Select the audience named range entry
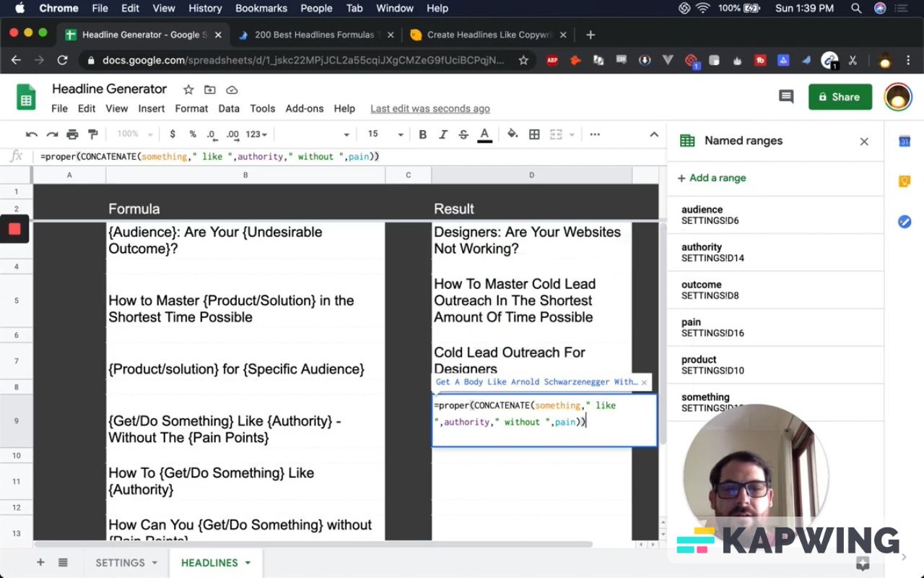 [x=775, y=215]
